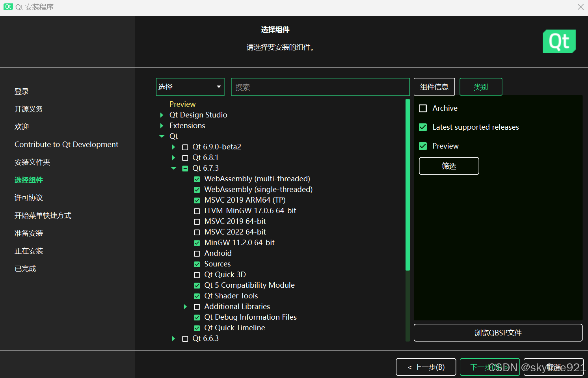588x378 pixels.
Task: Open the 选择 dropdown combo box
Action: 190,87
